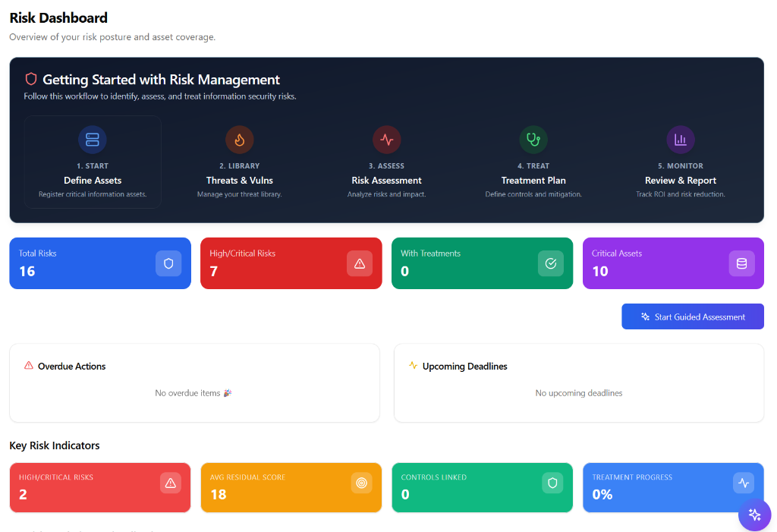
Task: Open the 5. Monitor workflow step
Action: pos(681,161)
